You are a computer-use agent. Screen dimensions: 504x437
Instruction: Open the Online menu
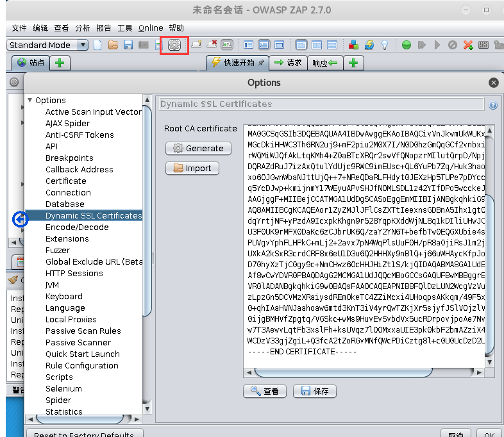coord(151,28)
